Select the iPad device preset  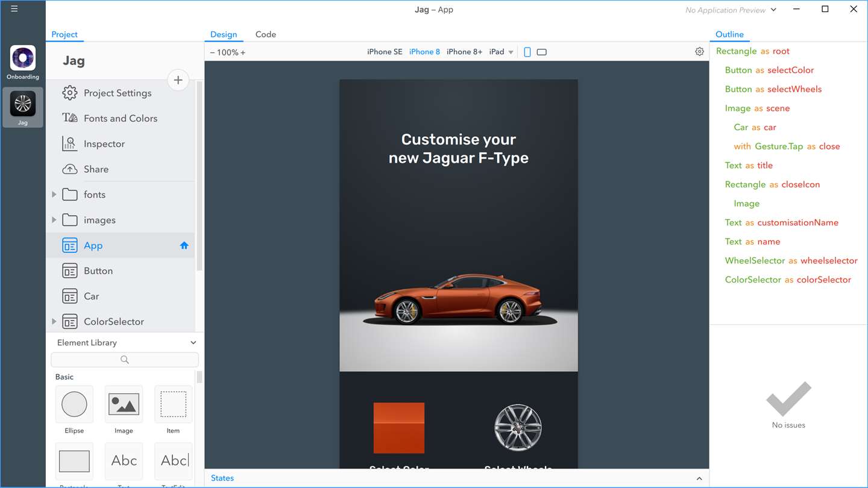497,52
